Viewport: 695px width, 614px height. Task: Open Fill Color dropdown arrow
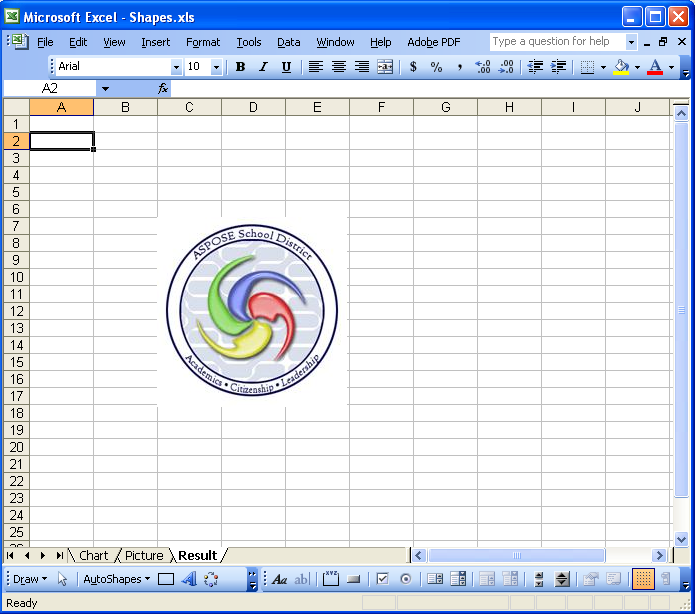637,67
